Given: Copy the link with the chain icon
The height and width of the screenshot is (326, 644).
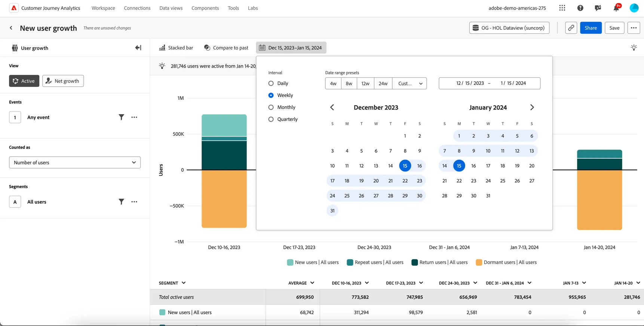Looking at the screenshot, I should [571, 28].
